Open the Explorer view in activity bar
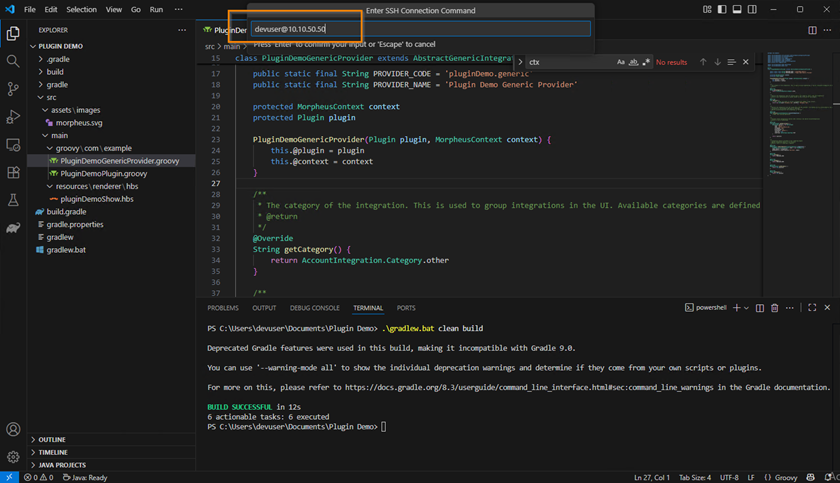The image size is (840, 483). [x=13, y=33]
